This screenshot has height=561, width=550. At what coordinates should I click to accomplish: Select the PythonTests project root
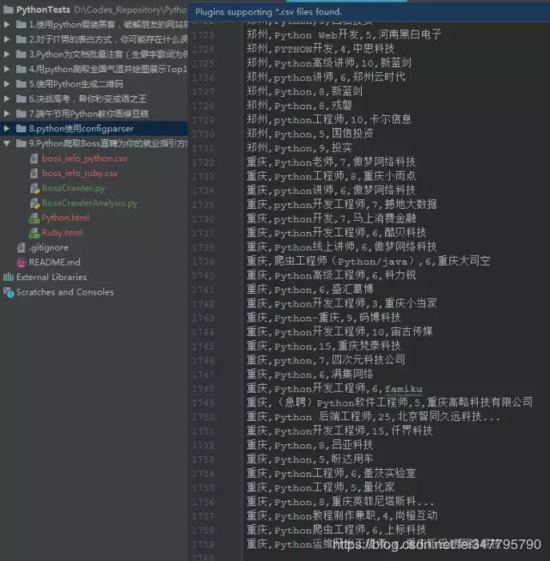(x=43, y=10)
